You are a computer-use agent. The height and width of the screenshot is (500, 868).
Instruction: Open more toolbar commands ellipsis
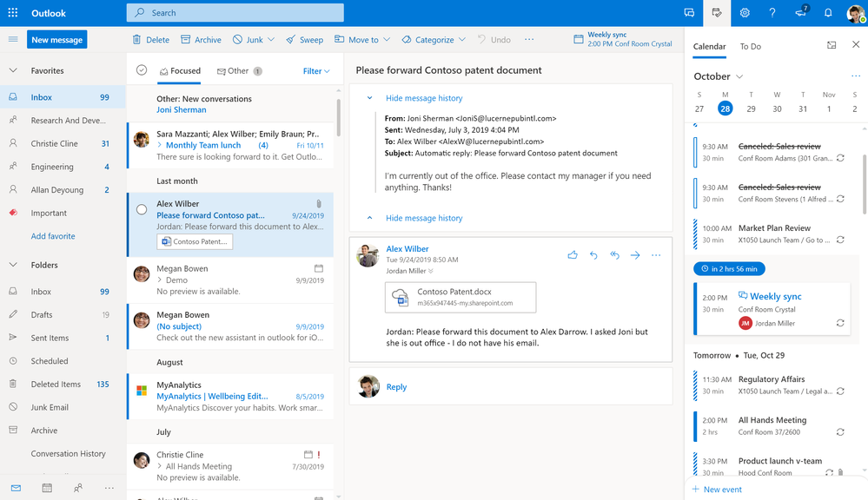pos(529,39)
